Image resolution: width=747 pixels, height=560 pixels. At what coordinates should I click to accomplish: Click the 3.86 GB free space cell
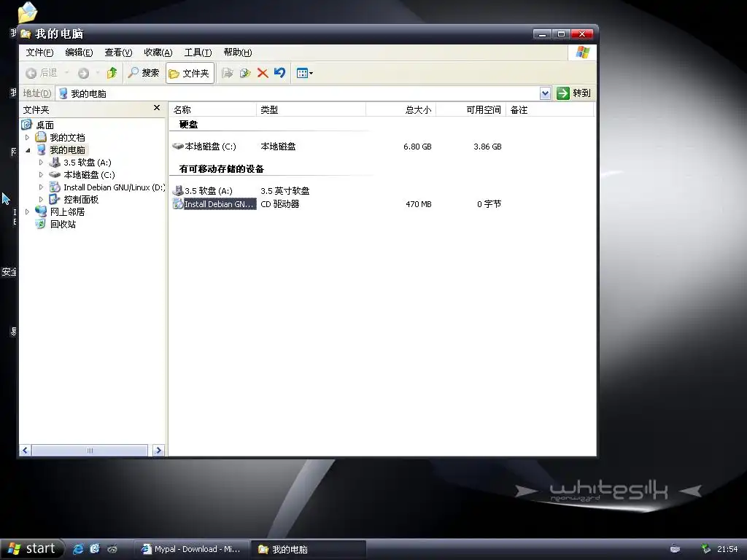[487, 147]
